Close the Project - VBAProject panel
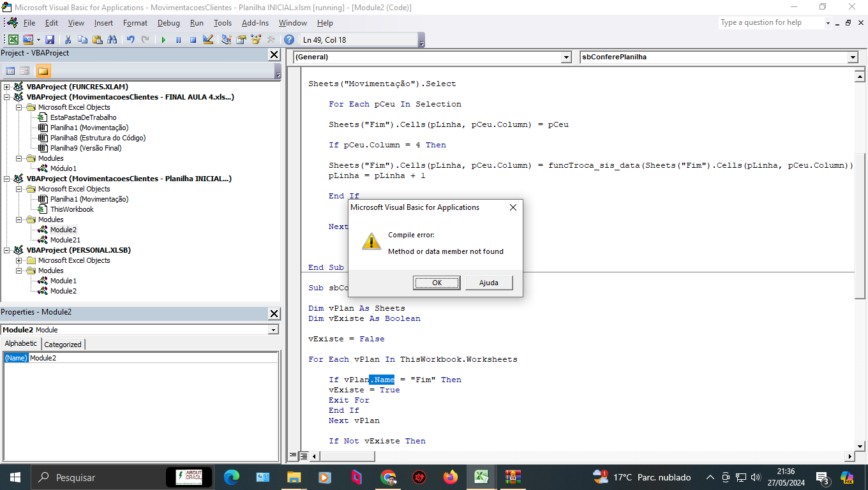 point(274,55)
